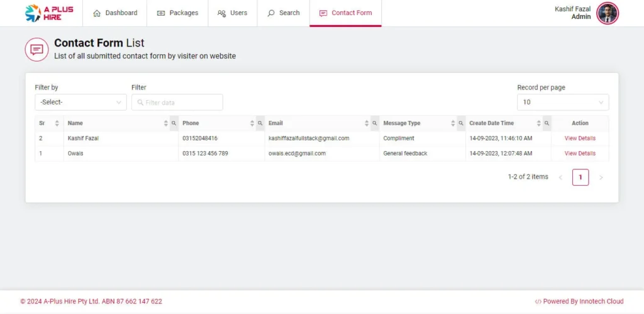Open the Dashboard tab
The image size is (644, 314).
[x=114, y=13]
